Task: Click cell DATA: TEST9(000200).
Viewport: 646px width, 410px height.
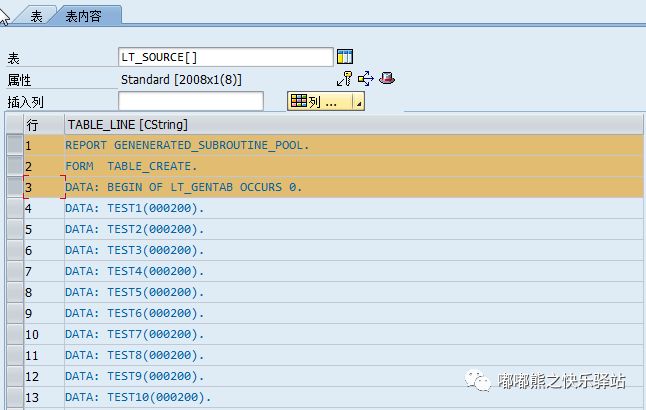Action: (353, 376)
